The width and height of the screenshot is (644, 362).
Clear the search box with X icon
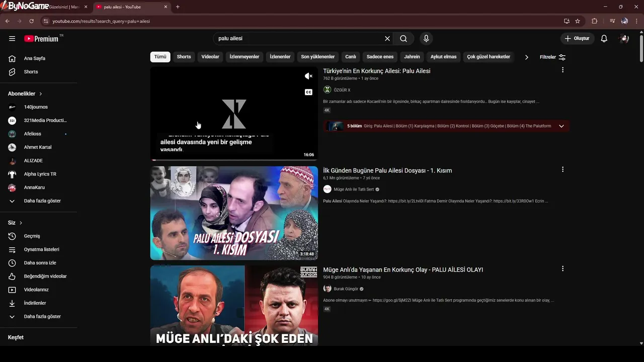pos(387,39)
